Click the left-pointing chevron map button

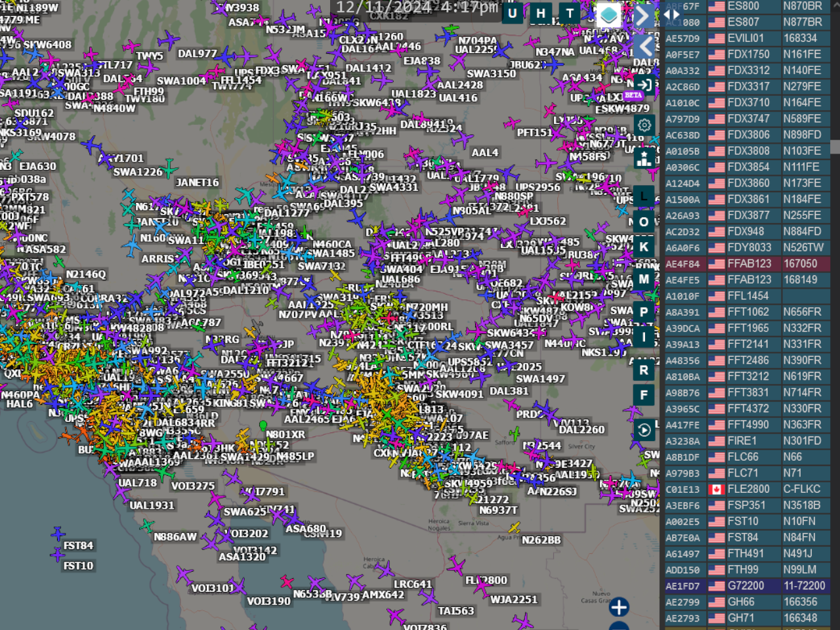click(645, 46)
